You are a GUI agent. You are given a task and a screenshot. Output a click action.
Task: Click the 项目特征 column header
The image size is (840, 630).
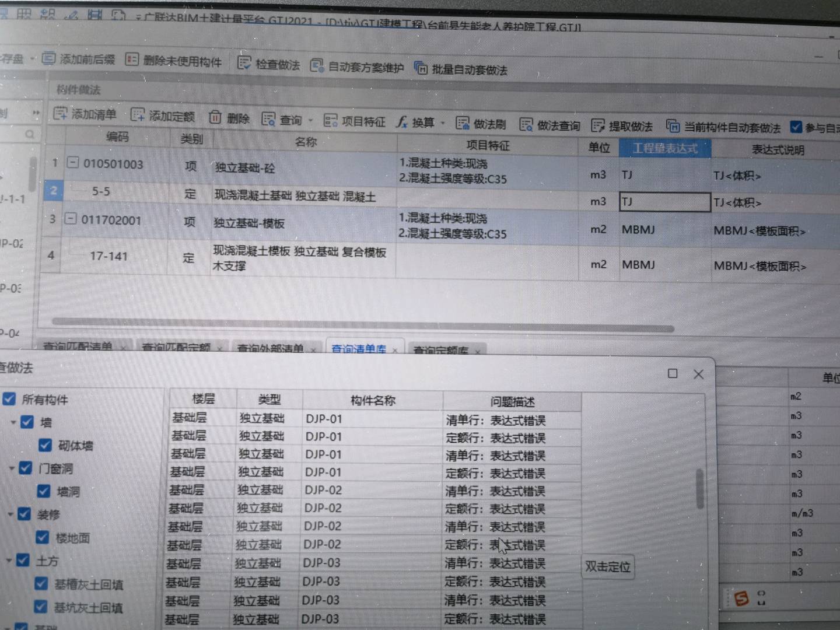(x=488, y=145)
